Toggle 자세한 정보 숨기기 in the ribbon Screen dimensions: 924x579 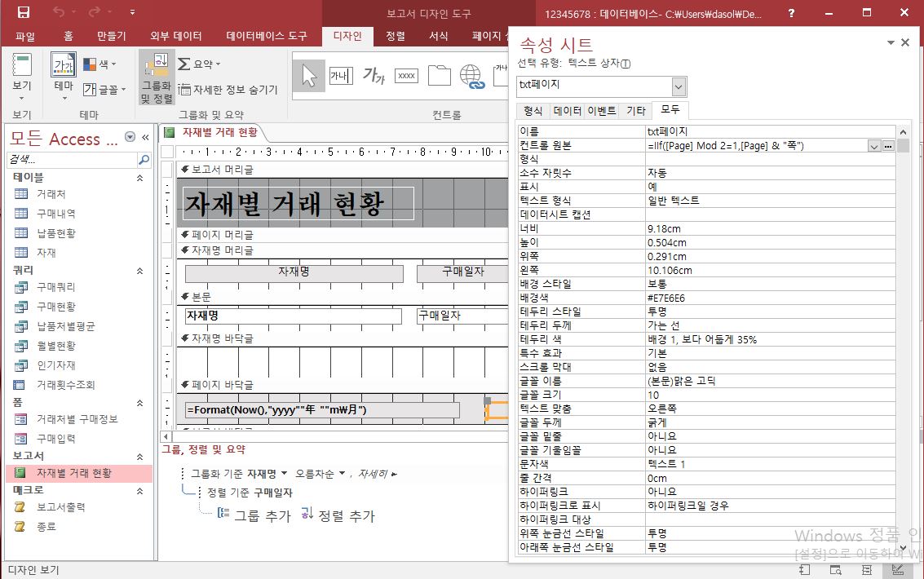[228, 90]
